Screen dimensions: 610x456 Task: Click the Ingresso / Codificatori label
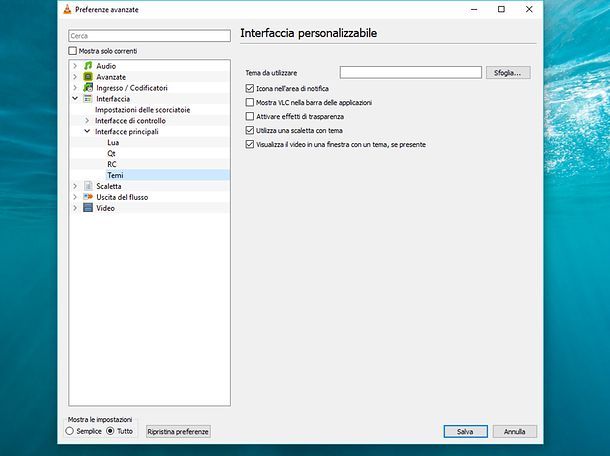[x=132, y=88]
